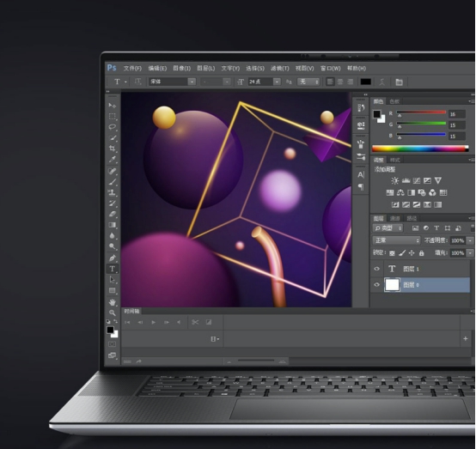Select the Horizontal Type tool

[113, 269]
